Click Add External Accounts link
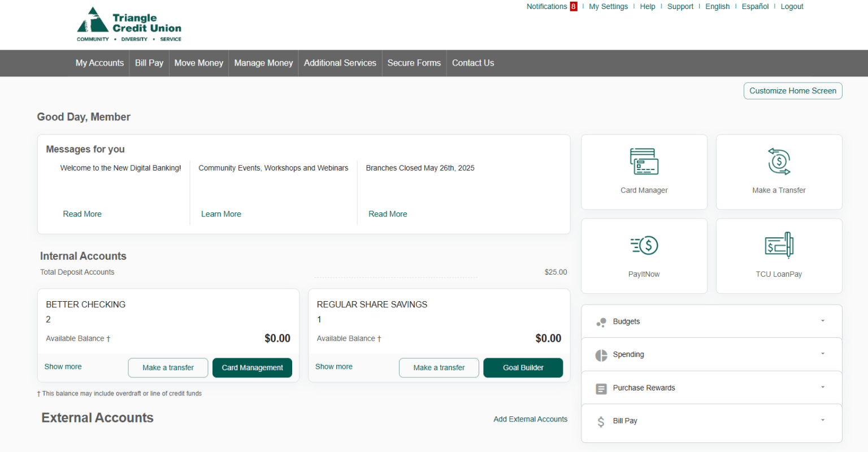Viewport: 868px width, 452px height. (530, 419)
